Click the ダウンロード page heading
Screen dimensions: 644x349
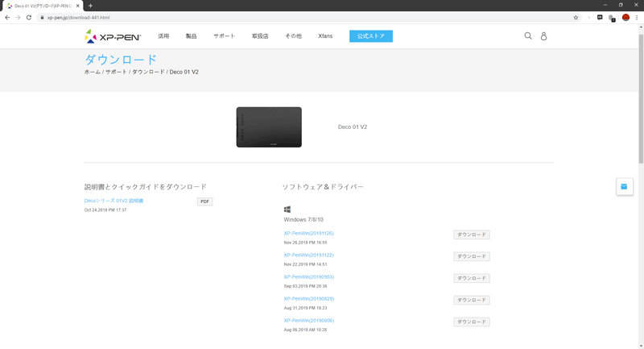(x=121, y=60)
